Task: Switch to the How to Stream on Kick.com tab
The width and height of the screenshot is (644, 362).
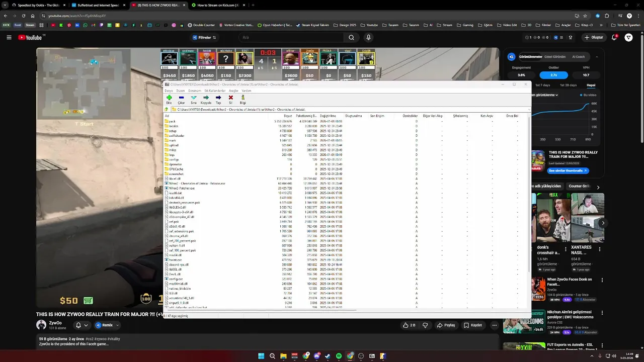Action: [218, 5]
